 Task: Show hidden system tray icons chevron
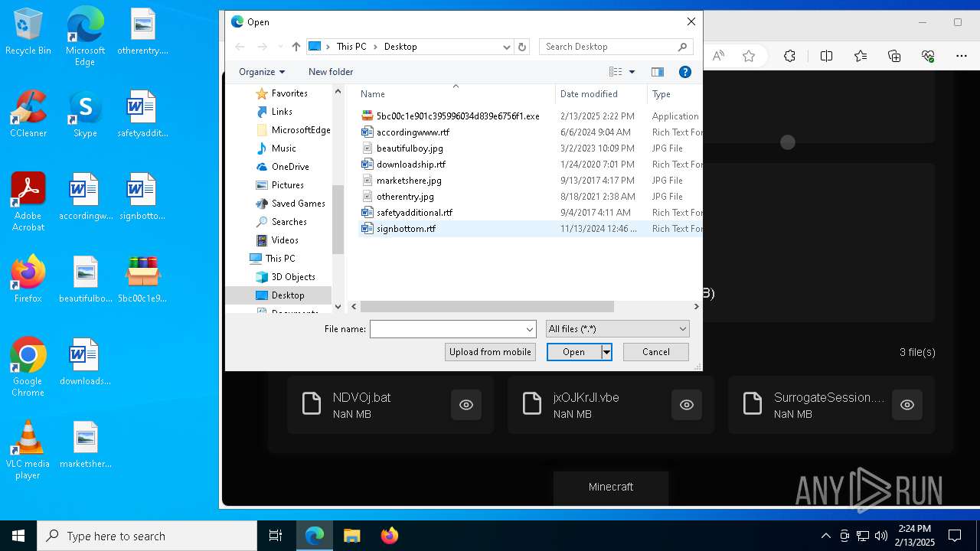pos(825,536)
